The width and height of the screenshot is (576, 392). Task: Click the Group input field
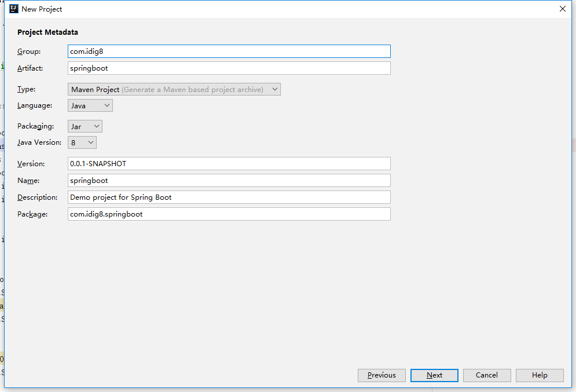click(x=229, y=52)
